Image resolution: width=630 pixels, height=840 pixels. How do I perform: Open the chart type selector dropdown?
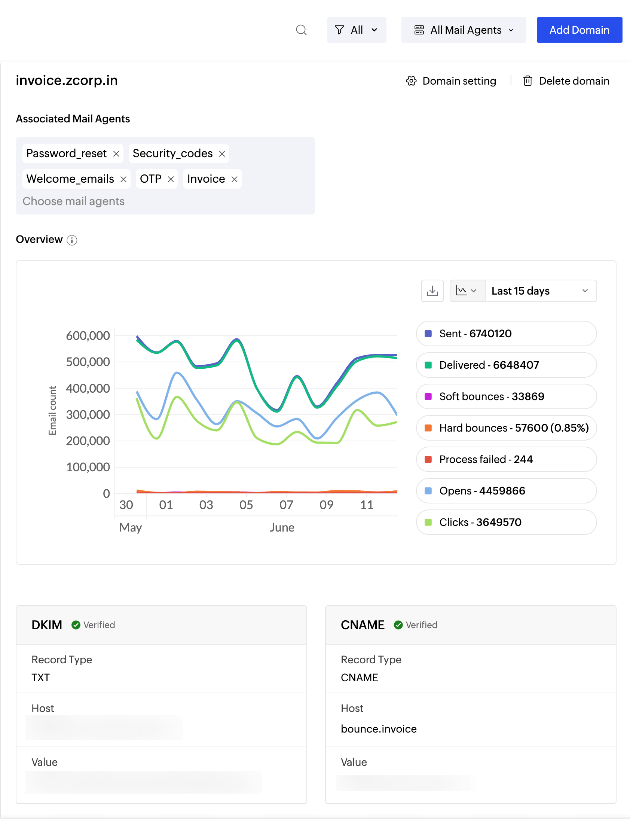(x=467, y=291)
